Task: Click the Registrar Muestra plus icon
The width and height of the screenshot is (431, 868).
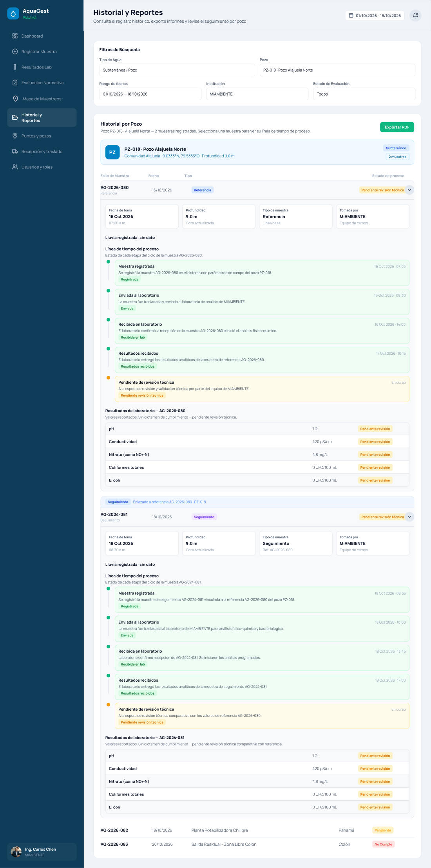Action: [x=15, y=51]
